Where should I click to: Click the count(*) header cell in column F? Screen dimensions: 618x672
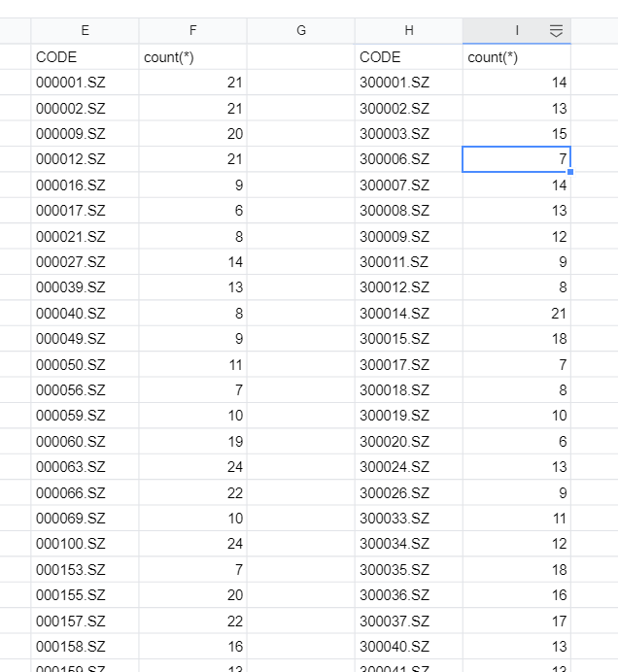[193, 57]
